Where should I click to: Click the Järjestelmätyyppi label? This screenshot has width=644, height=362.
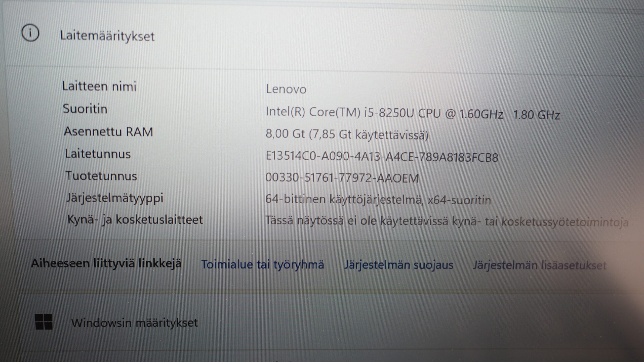pyautogui.click(x=115, y=198)
